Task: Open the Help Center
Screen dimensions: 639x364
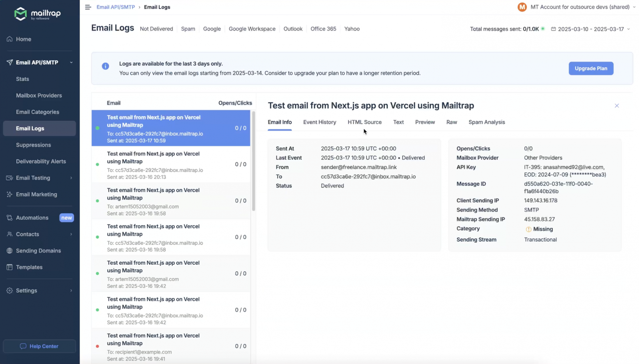Action: [x=39, y=346]
